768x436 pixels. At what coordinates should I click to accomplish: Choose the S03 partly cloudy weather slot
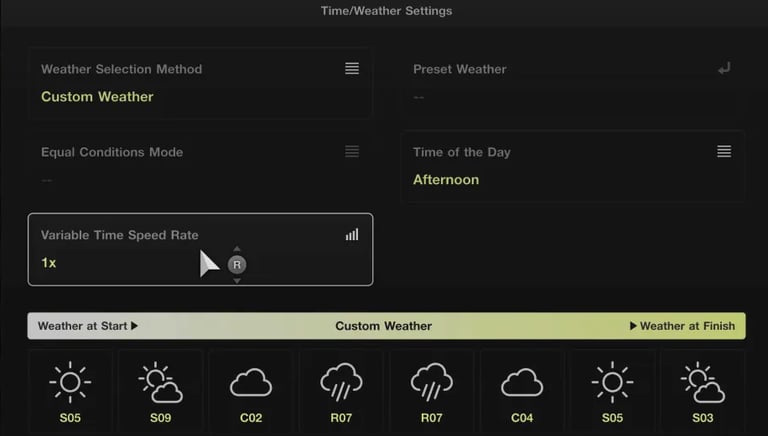tap(703, 392)
